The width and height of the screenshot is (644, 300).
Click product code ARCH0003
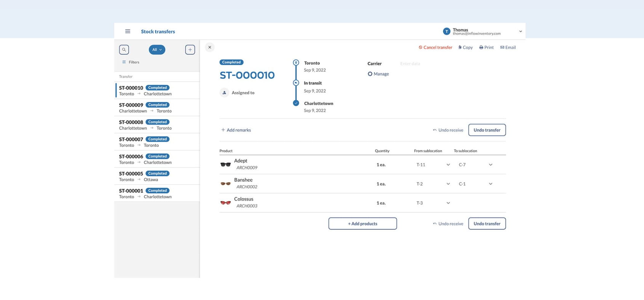247,206
